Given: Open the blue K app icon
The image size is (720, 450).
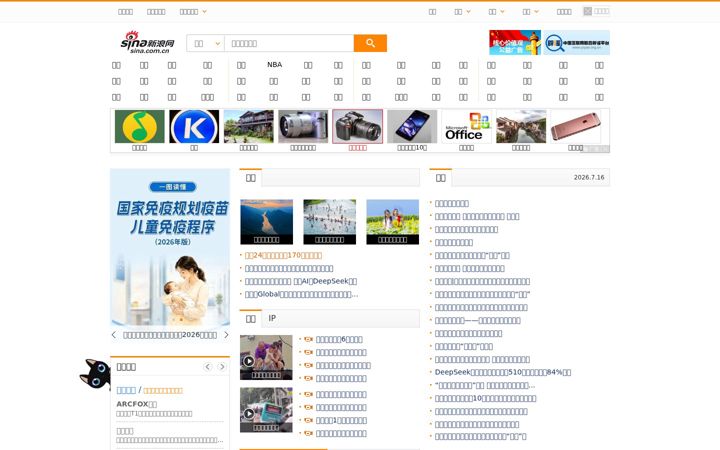Looking at the screenshot, I should [194, 126].
